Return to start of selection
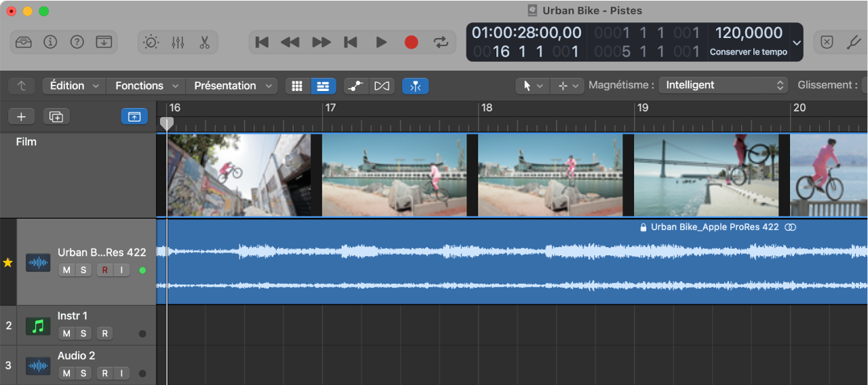Viewport: 868px width, 385px height. [x=350, y=42]
